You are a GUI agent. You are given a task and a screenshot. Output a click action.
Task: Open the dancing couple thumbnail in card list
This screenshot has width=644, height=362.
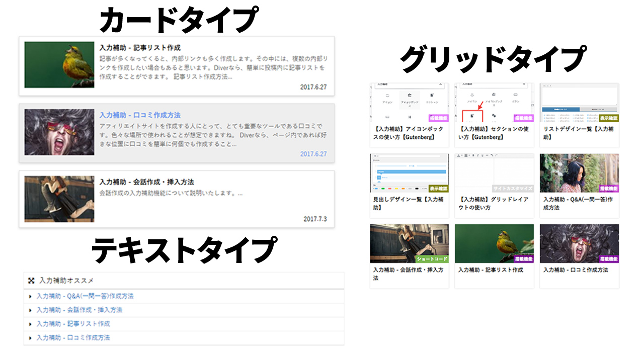tap(59, 199)
